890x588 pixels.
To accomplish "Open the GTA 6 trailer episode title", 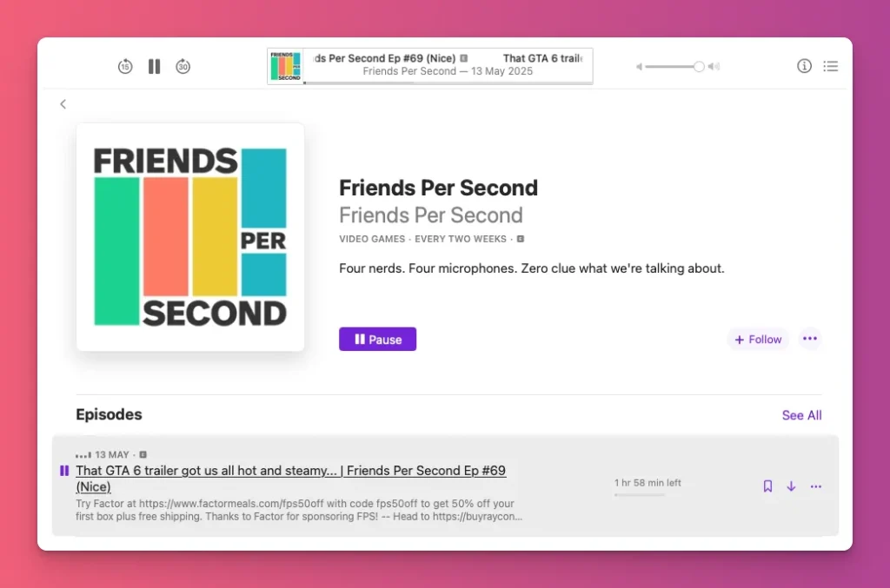I will 290,471.
